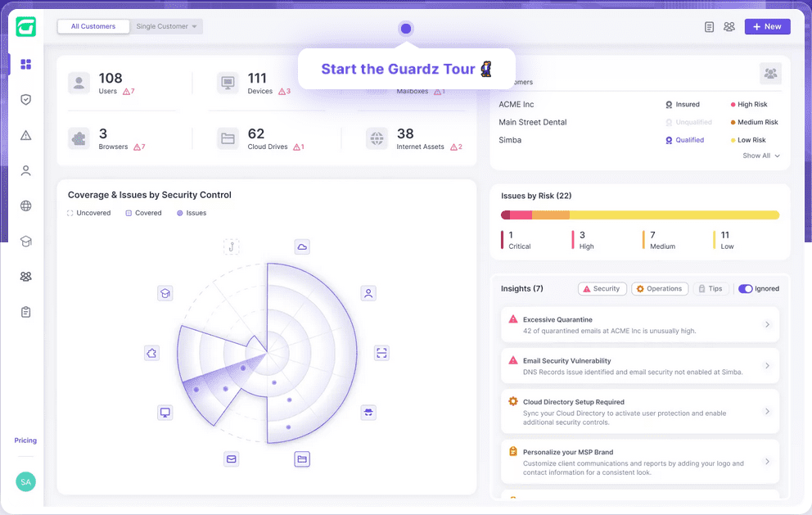Open the warning triangle issues icon in sidebar
Viewport: 812px width, 515px height.
pos(26,135)
